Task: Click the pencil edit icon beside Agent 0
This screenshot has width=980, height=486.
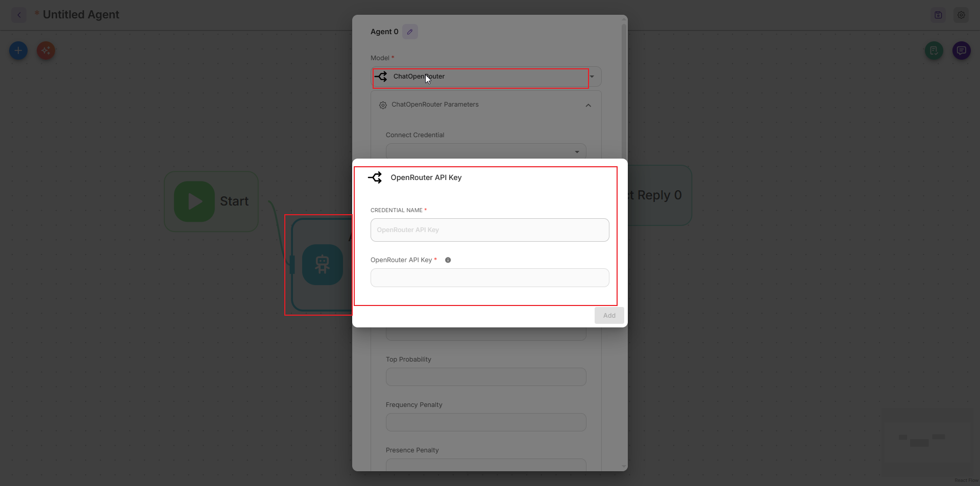Action: 410,32
